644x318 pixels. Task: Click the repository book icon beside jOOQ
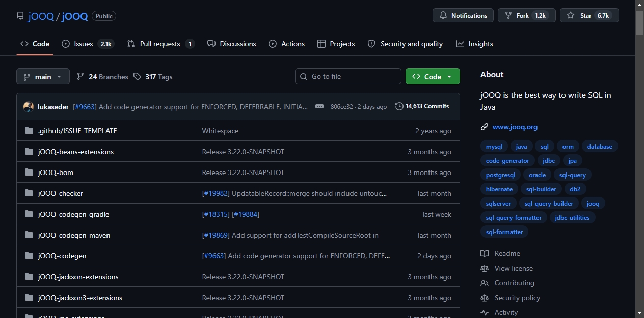click(x=20, y=16)
